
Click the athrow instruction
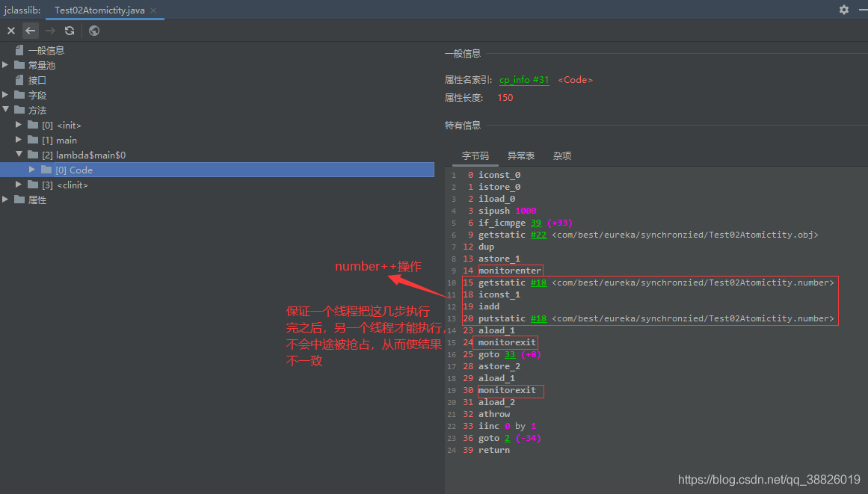[494, 414]
